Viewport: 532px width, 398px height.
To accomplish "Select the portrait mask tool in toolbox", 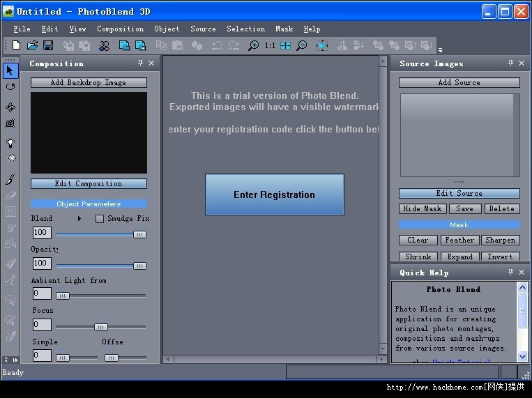I will point(10,211).
